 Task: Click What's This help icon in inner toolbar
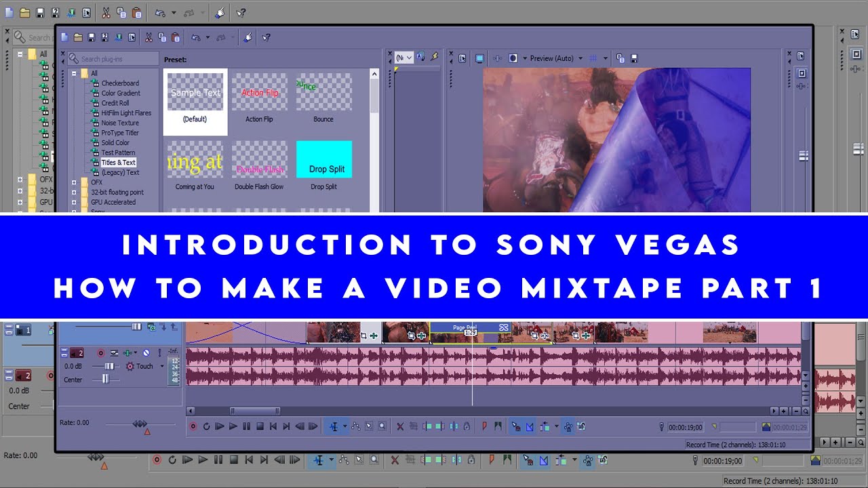[x=266, y=37]
